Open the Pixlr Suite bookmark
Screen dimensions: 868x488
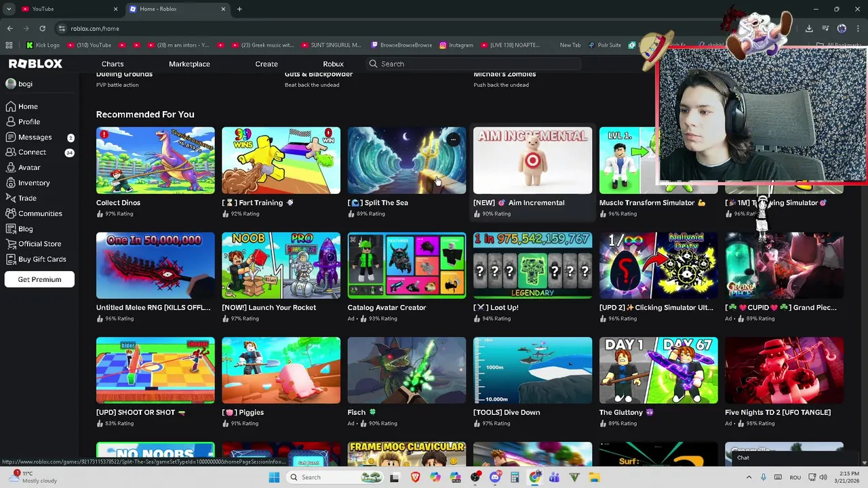(x=604, y=45)
